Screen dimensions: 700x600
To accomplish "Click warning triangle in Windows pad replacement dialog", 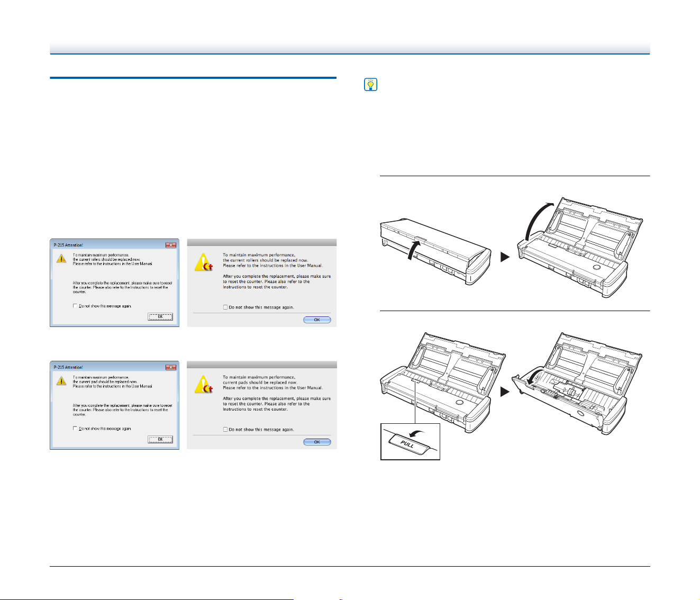I will [62, 379].
